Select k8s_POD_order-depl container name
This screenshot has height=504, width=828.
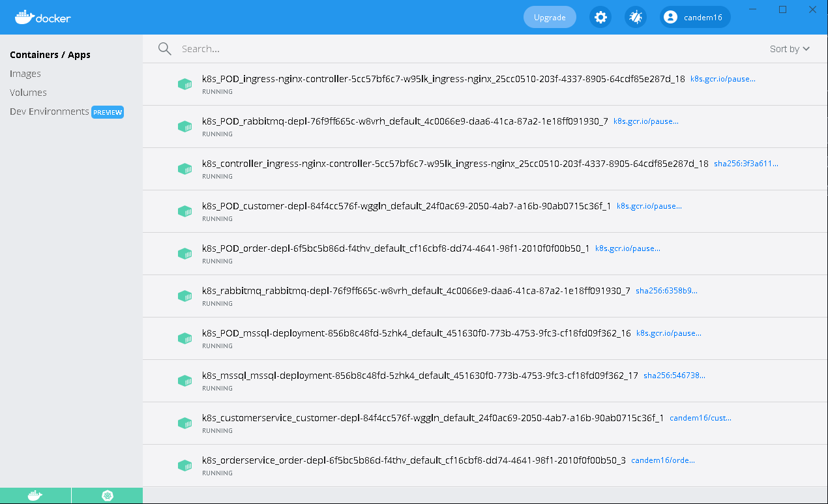point(396,248)
